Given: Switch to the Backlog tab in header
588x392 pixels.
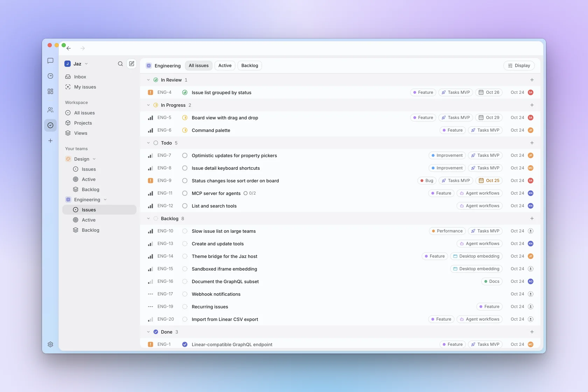Looking at the screenshot, I should [250, 65].
